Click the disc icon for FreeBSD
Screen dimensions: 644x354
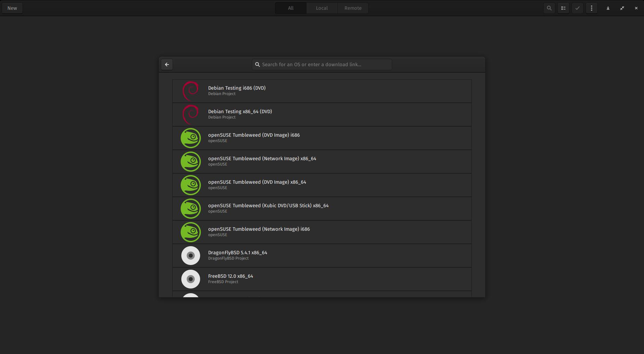(191, 279)
